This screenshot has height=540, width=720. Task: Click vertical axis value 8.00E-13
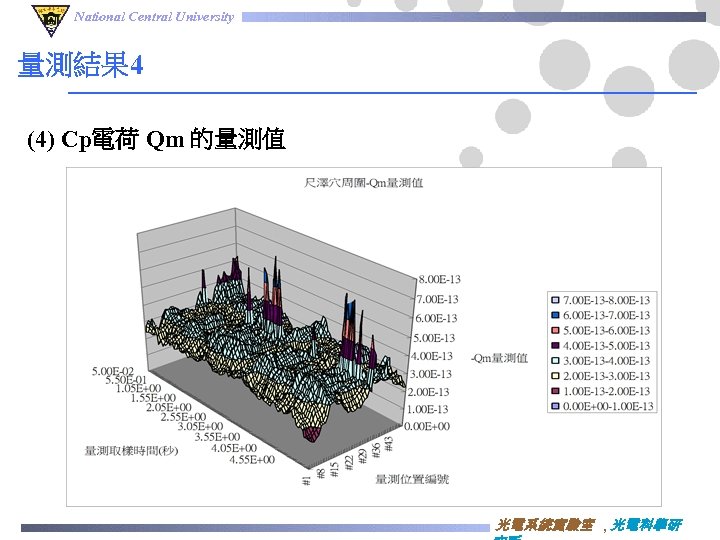click(439, 280)
